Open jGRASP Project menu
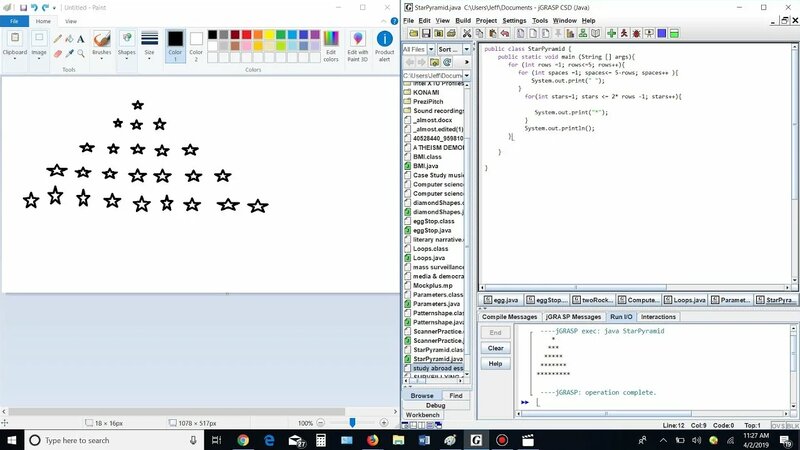The height and width of the screenshot is (450, 800). point(486,20)
